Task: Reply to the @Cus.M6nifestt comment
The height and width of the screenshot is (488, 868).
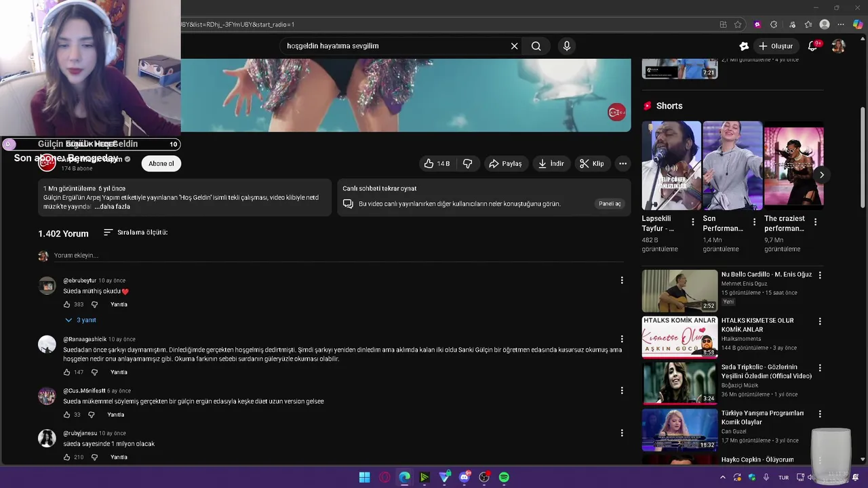Action: pyautogui.click(x=116, y=415)
